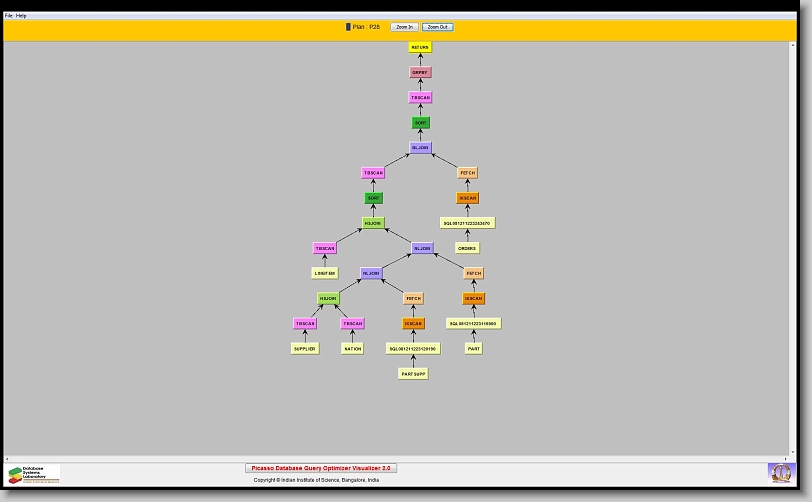This screenshot has height=502, width=812.
Task: Select the HSJOIN node above SUPPLIER and NATION
Action: click(x=329, y=298)
